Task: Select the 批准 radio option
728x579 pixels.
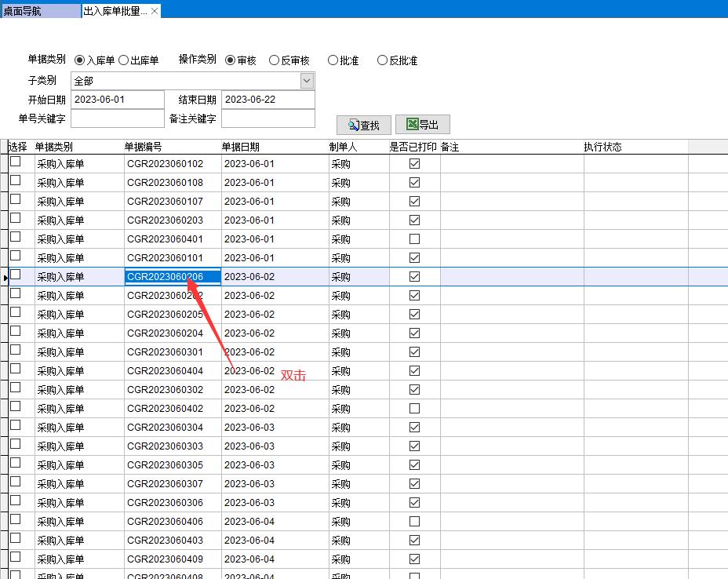Action: click(333, 60)
